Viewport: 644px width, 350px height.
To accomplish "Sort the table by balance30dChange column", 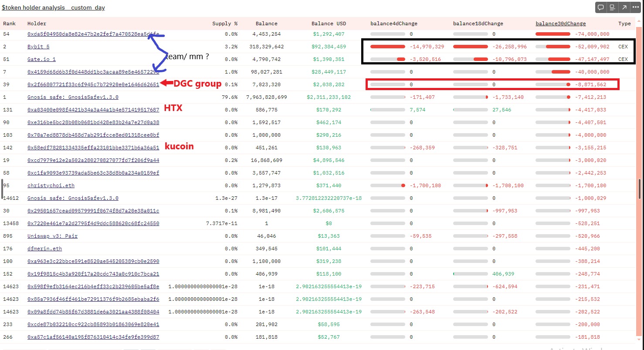I will pyautogui.click(x=561, y=24).
